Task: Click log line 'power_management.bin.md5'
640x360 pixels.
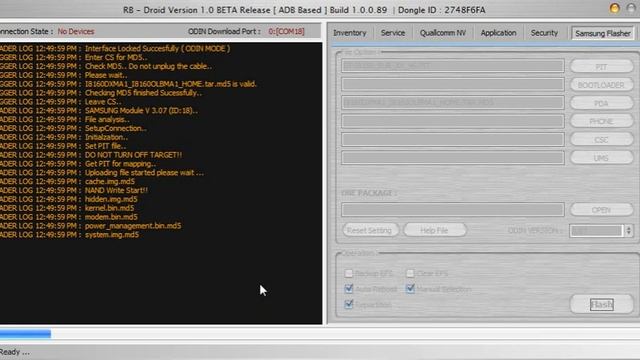Action: [133, 226]
